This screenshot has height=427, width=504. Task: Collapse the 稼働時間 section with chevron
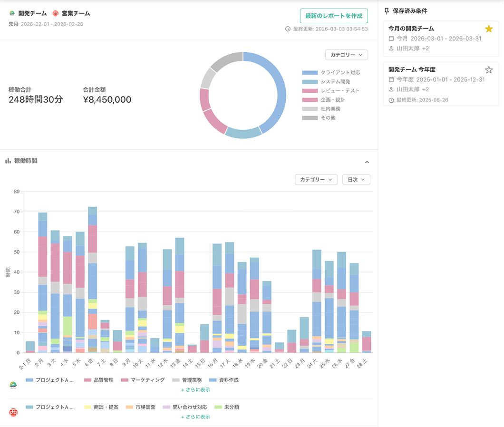point(367,162)
